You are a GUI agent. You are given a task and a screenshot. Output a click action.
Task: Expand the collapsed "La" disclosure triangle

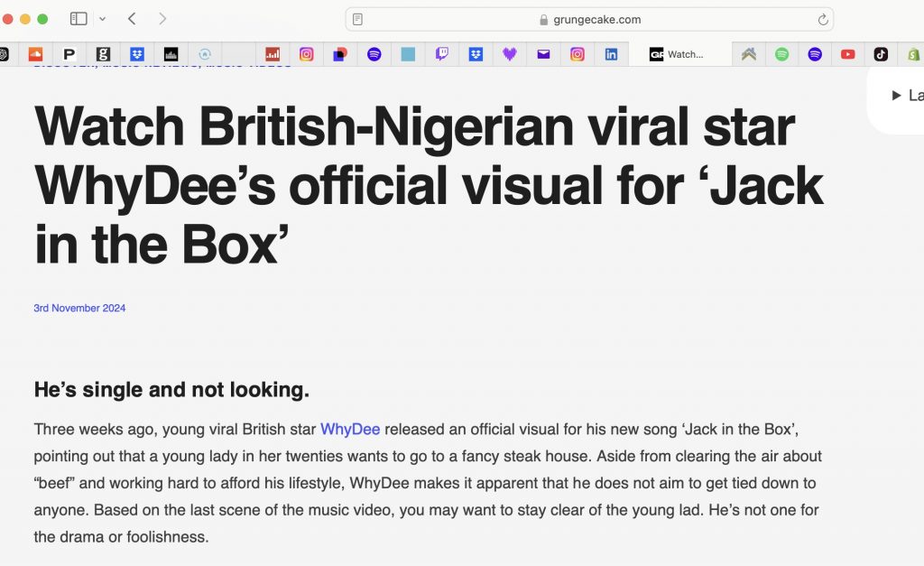point(896,96)
